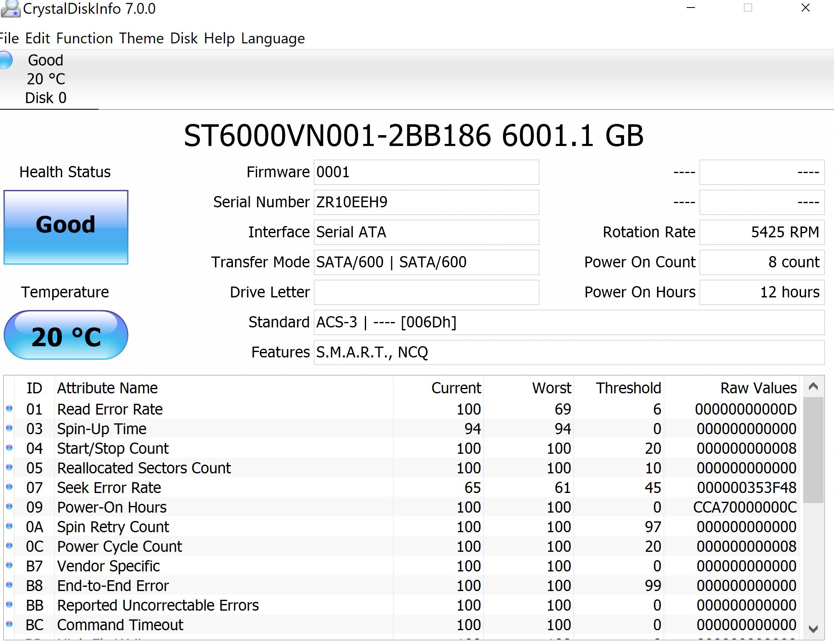834x644 pixels.
Task: Select the Read Error Rate row
Action: [x=402, y=409]
